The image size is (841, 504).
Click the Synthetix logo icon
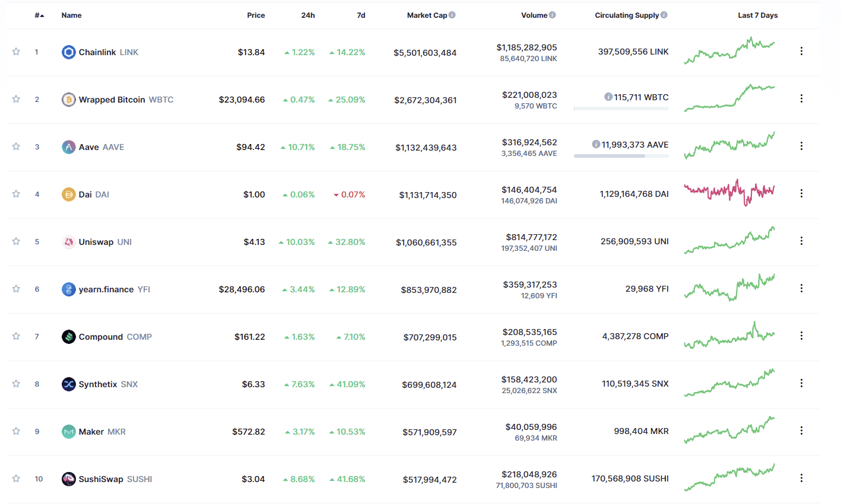click(x=69, y=384)
